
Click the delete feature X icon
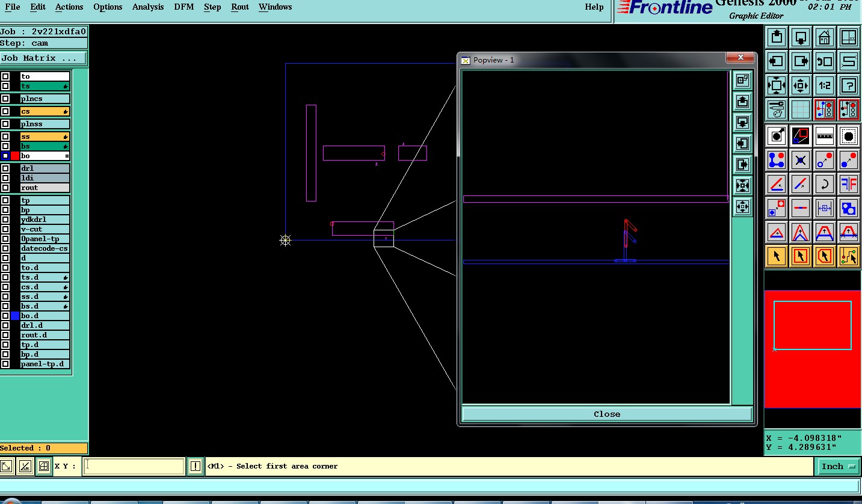[801, 160]
